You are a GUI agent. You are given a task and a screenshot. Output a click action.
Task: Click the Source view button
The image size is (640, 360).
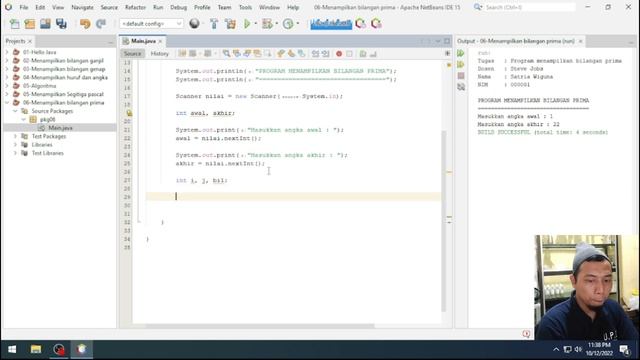133,54
